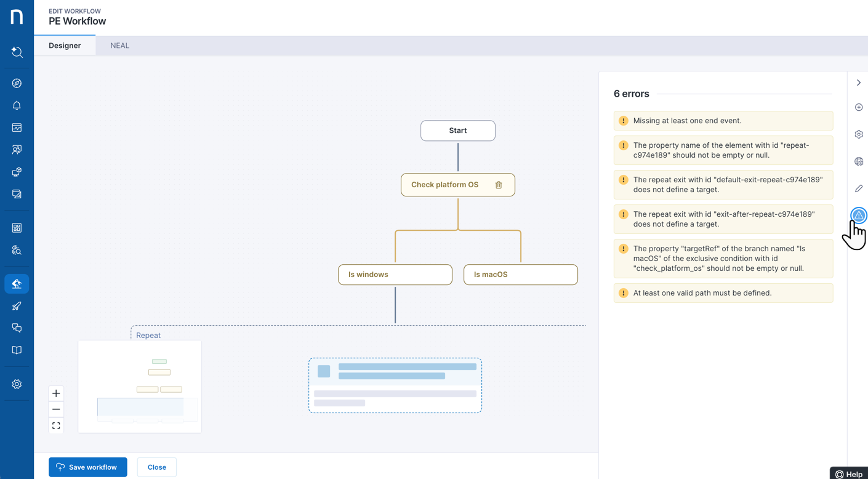This screenshot has width=868, height=479.
Task: Select the Designer tab
Action: pyautogui.click(x=65, y=46)
